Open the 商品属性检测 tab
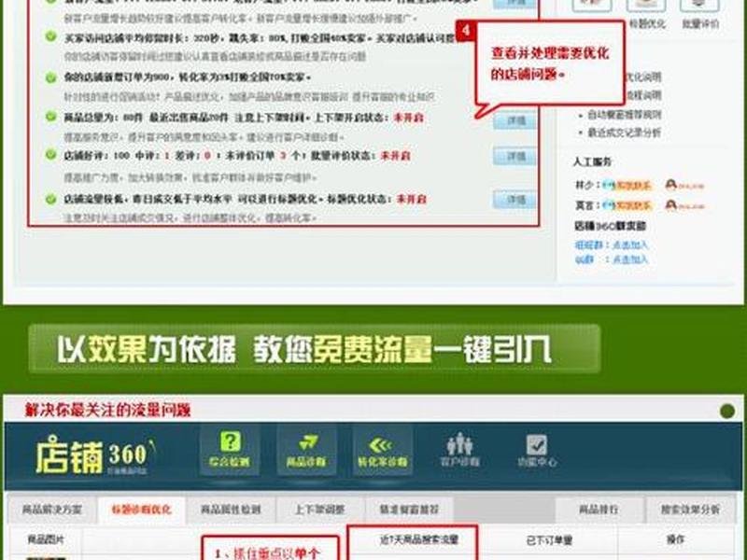The image size is (747, 560). click(x=231, y=510)
